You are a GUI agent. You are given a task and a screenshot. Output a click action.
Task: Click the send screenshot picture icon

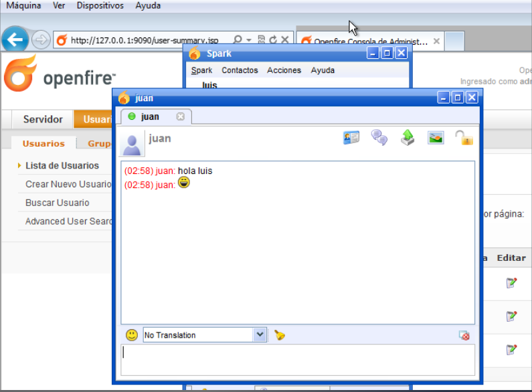pyautogui.click(x=436, y=138)
